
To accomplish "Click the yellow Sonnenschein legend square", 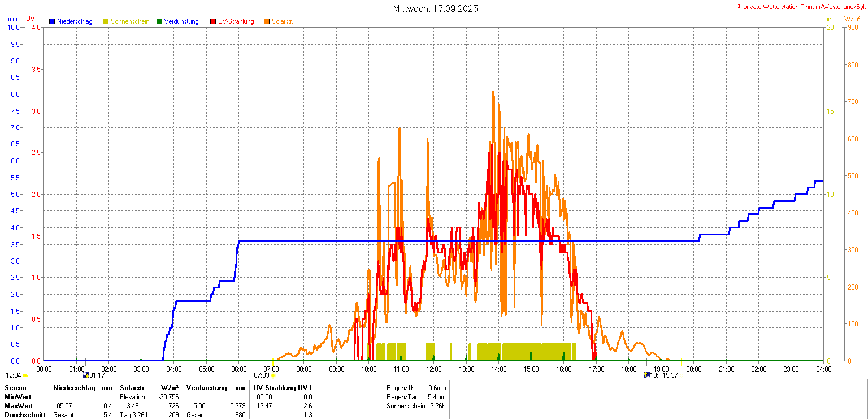I will coord(106,21).
